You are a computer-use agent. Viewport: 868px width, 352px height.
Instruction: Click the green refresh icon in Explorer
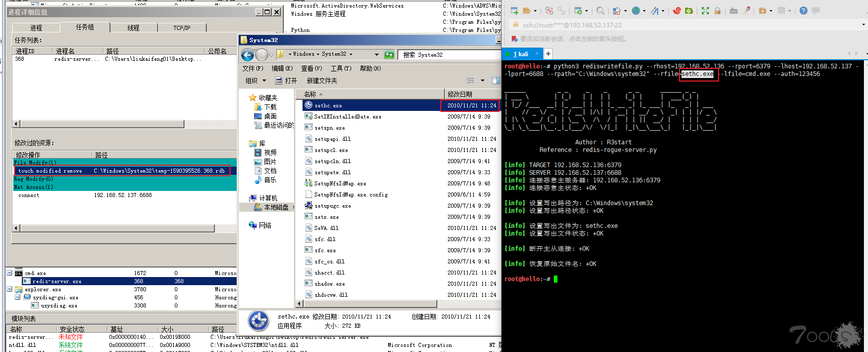[389, 54]
